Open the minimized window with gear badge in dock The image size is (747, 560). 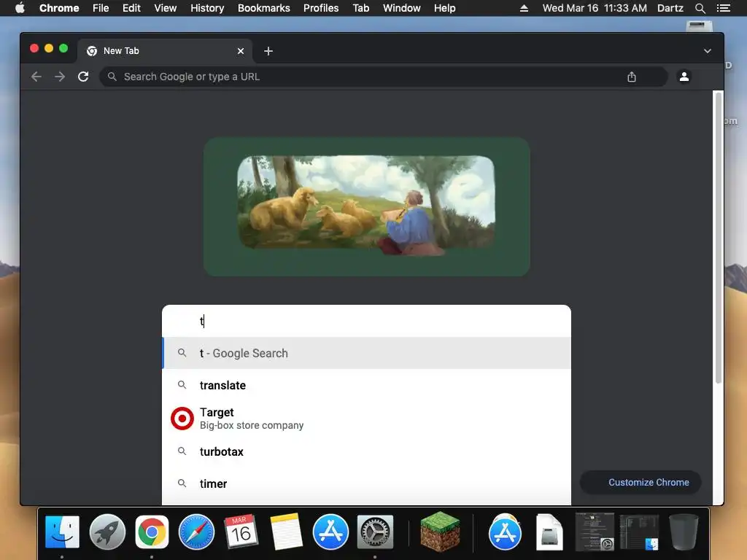click(x=595, y=532)
